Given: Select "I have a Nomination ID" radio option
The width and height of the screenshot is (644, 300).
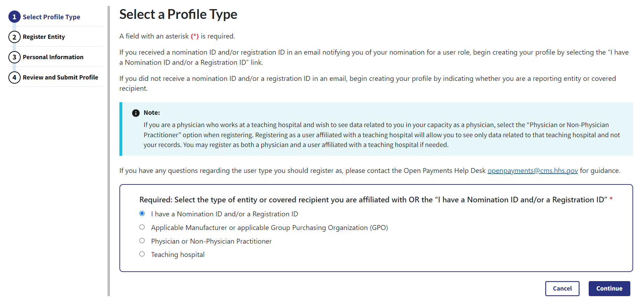Looking at the screenshot, I should (142, 214).
